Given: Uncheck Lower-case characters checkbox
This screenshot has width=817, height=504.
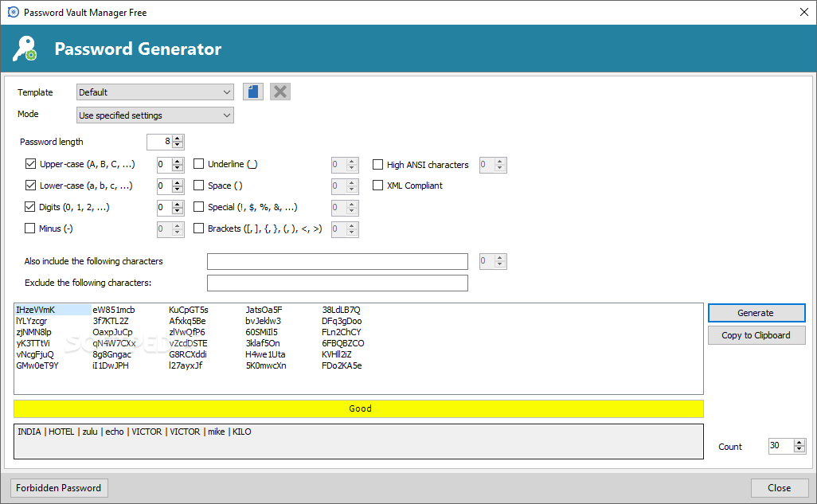Looking at the screenshot, I should (30, 185).
